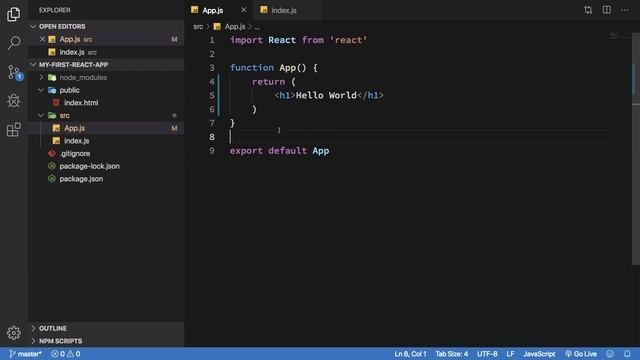Select the JavaScript language mode
This screenshot has width=640, height=360.
[x=539, y=353]
